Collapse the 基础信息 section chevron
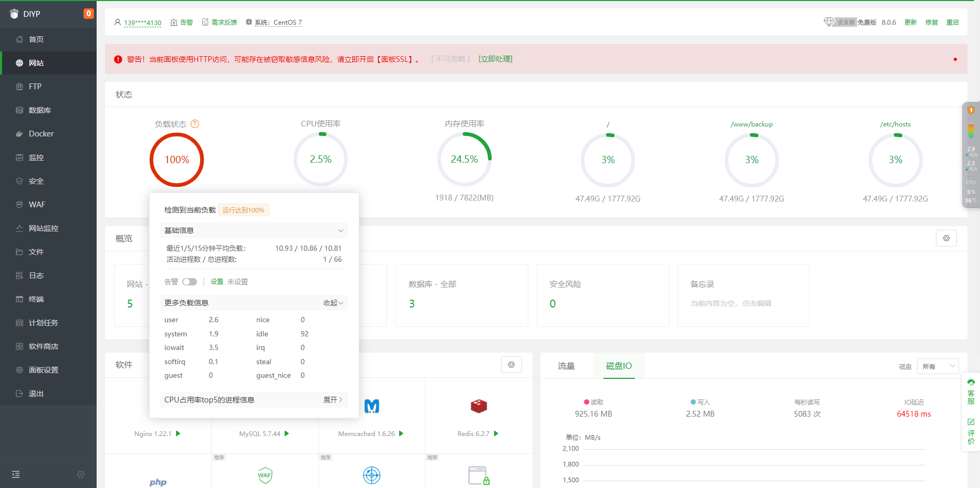 pos(340,230)
